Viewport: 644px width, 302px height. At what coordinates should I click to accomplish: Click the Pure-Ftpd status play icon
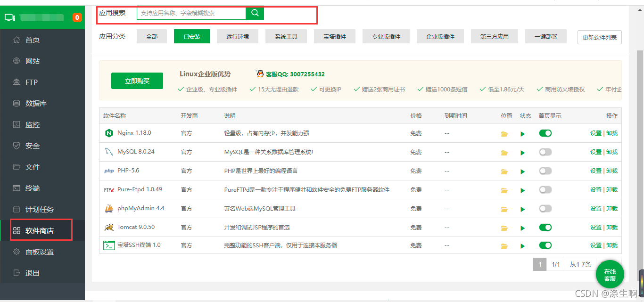point(522,190)
